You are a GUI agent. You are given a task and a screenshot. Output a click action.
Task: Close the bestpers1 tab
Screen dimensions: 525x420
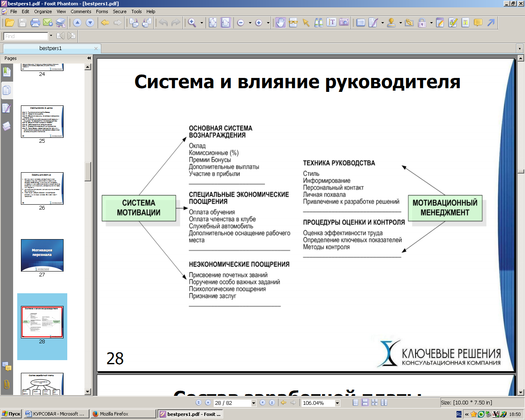[x=96, y=48]
